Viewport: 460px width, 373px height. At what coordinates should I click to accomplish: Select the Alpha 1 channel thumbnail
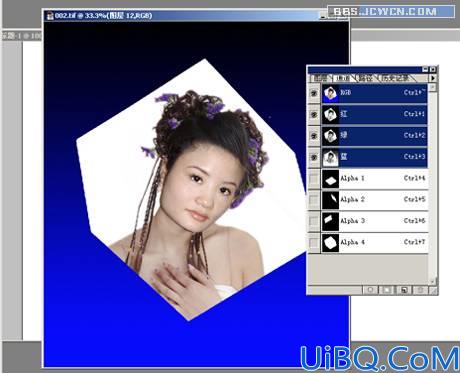coord(330,179)
